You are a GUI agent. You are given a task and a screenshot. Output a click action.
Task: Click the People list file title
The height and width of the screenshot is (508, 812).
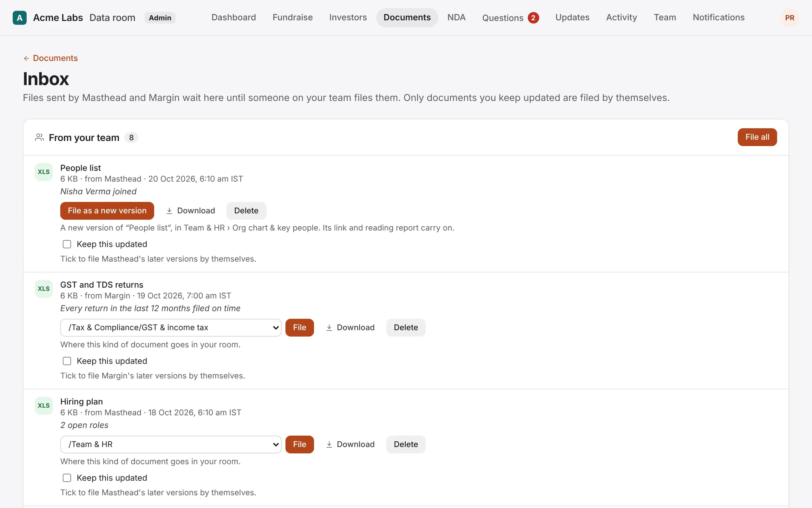(x=81, y=168)
